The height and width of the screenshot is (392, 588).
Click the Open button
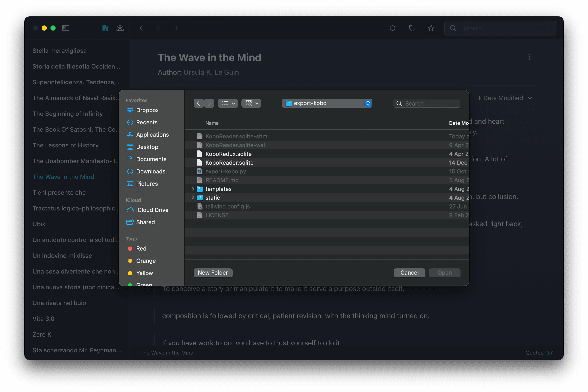click(x=445, y=272)
